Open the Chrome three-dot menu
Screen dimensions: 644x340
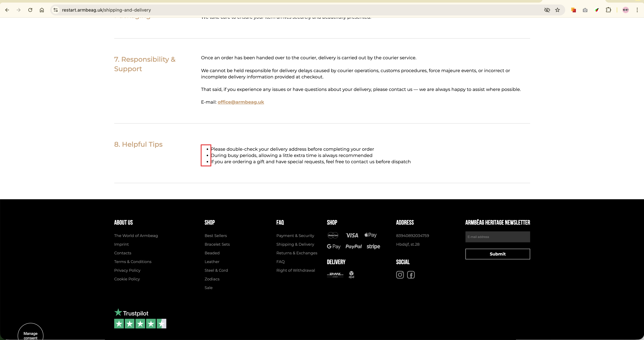point(637,10)
